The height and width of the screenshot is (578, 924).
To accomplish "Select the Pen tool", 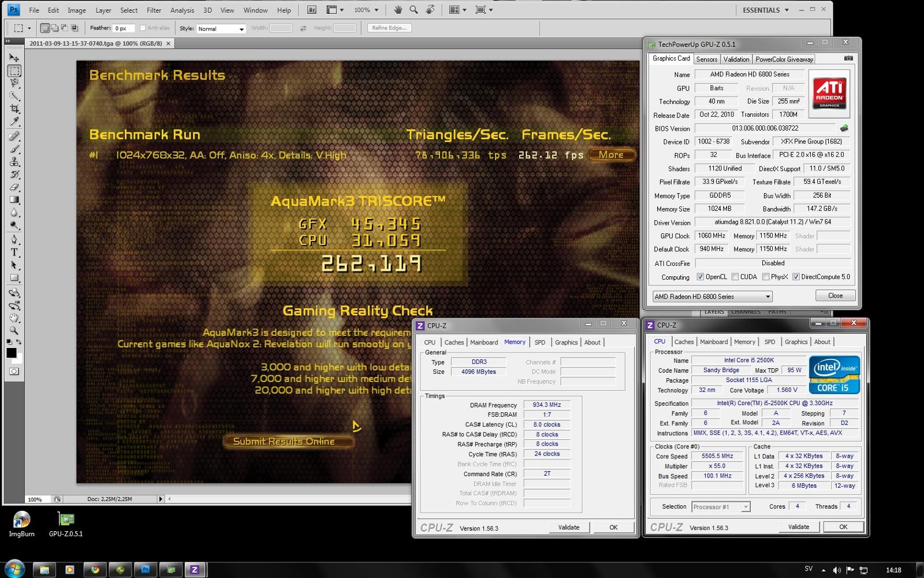I will [14, 240].
